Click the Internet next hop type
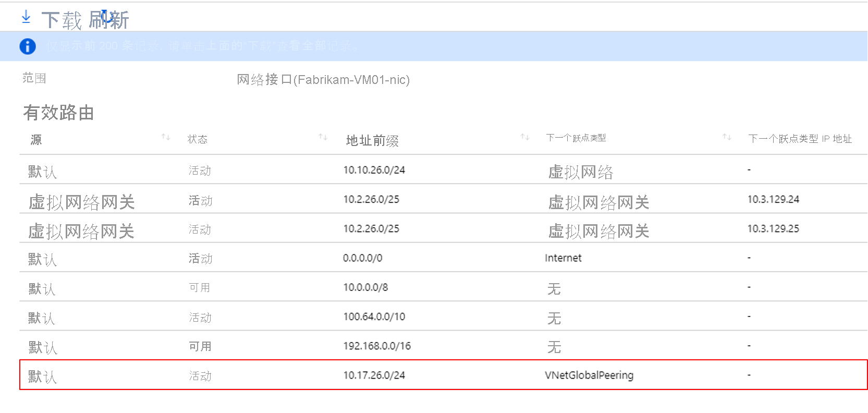Image resolution: width=868 pixels, height=413 pixels. pos(563,258)
